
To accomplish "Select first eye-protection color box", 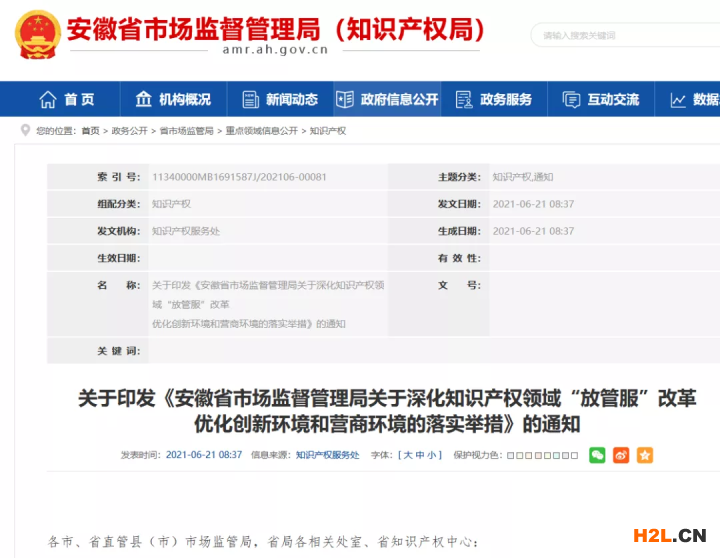I will 510,455.
